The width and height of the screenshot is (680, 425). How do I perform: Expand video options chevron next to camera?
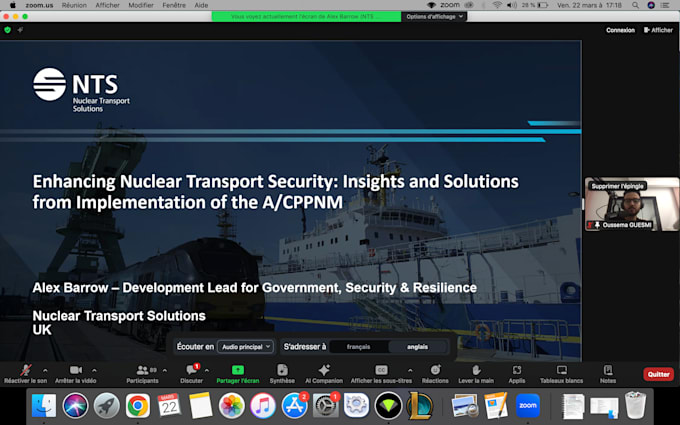(x=94, y=370)
